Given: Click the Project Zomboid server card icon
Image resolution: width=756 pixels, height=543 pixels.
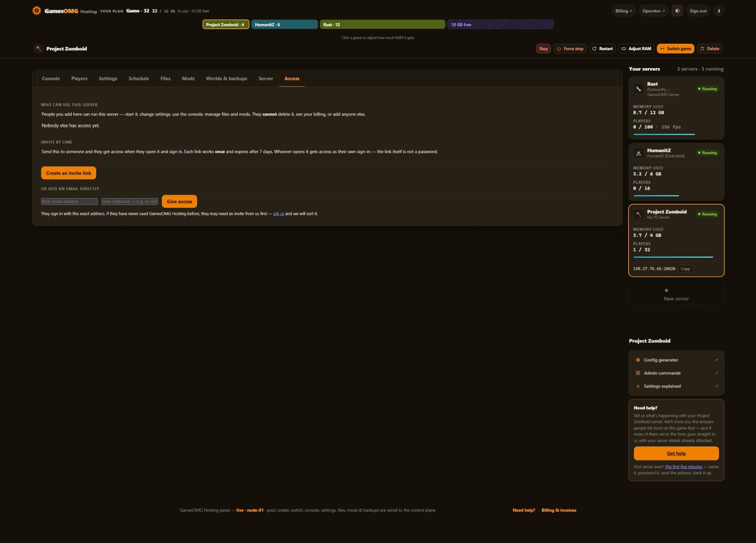Looking at the screenshot, I should coord(638,214).
